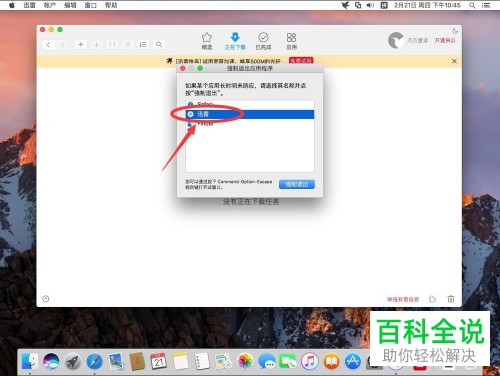Toggle the moon night-mode icon
The height and width of the screenshot is (376, 500).
point(455,31)
